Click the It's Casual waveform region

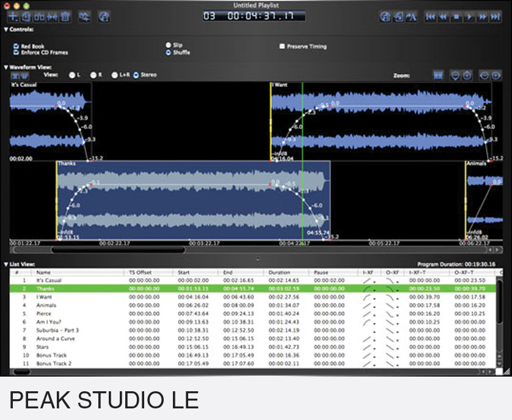[x=51, y=121]
